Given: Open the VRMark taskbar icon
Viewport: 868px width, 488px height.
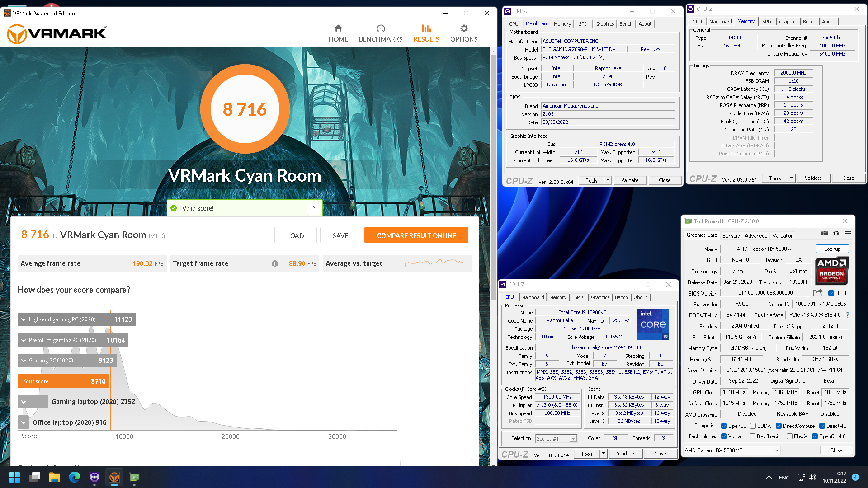Looking at the screenshot, I should pos(114,477).
